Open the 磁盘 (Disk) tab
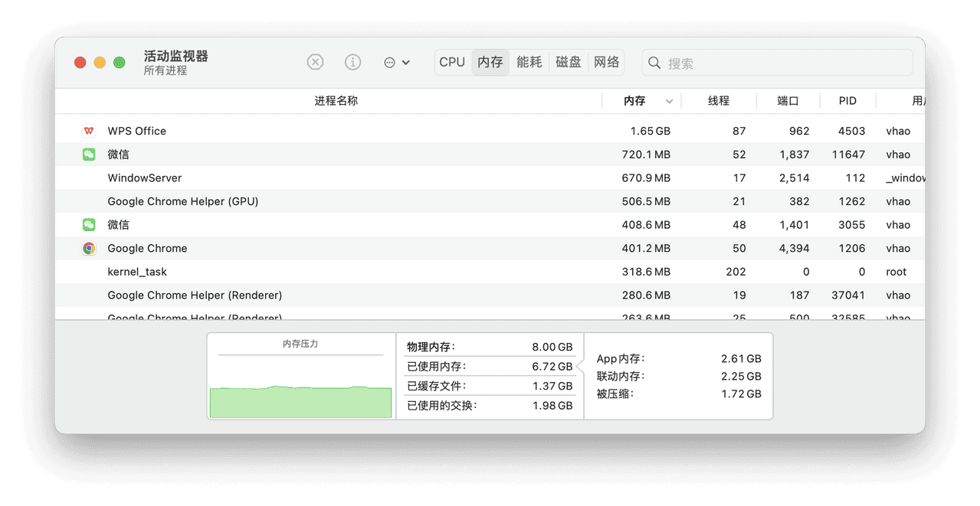Screen dimensions: 980x506 [x=569, y=63]
